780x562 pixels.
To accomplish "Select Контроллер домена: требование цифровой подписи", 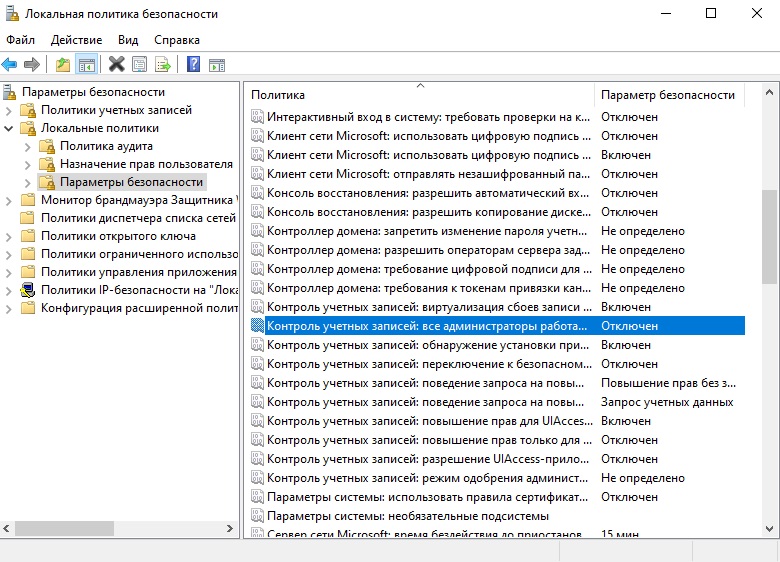I will tap(429, 269).
